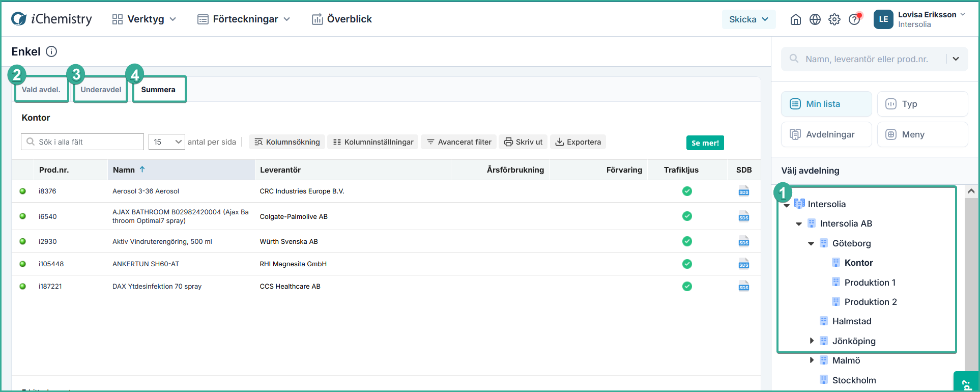Click the Namn ascending sort arrow
The image size is (980, 392).
coord(142,170)
